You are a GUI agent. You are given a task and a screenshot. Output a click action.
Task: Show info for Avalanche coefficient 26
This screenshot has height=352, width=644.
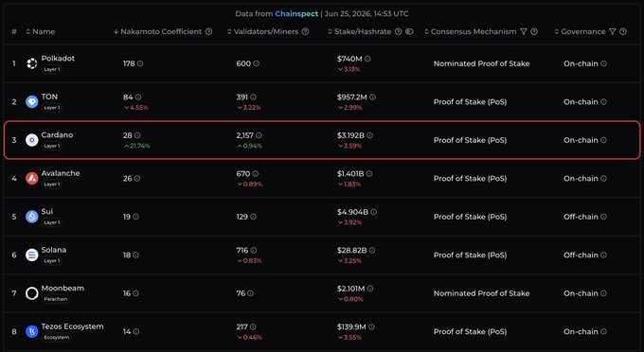pos(137,179)
